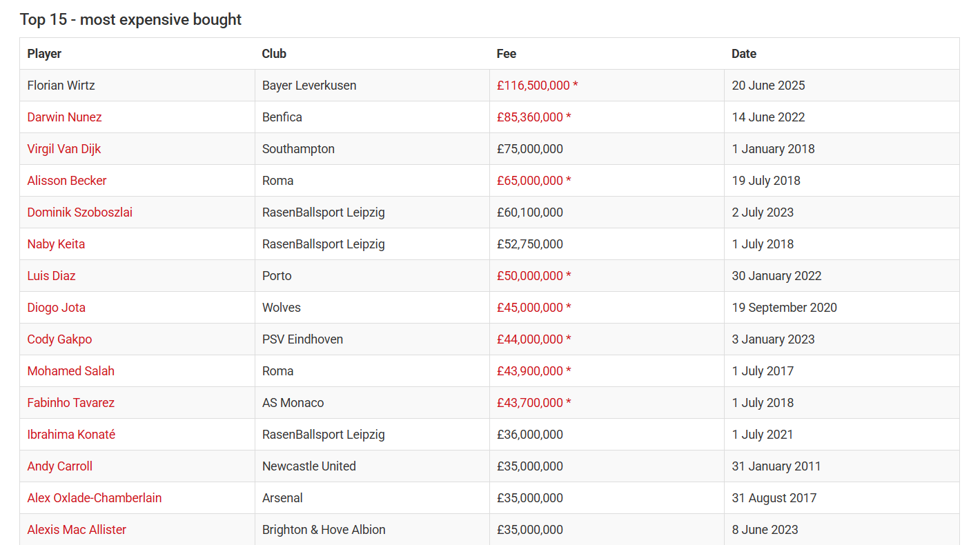980x545 pixels.
Task: Click the Top 15 most expensive bought heading
Action: (x=130, y=19)
